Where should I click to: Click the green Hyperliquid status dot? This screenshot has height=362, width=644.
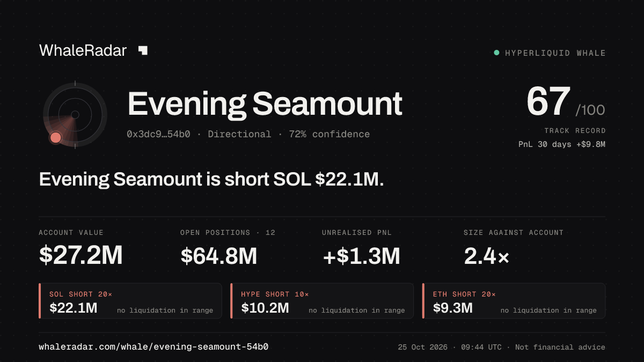(496, 53)
